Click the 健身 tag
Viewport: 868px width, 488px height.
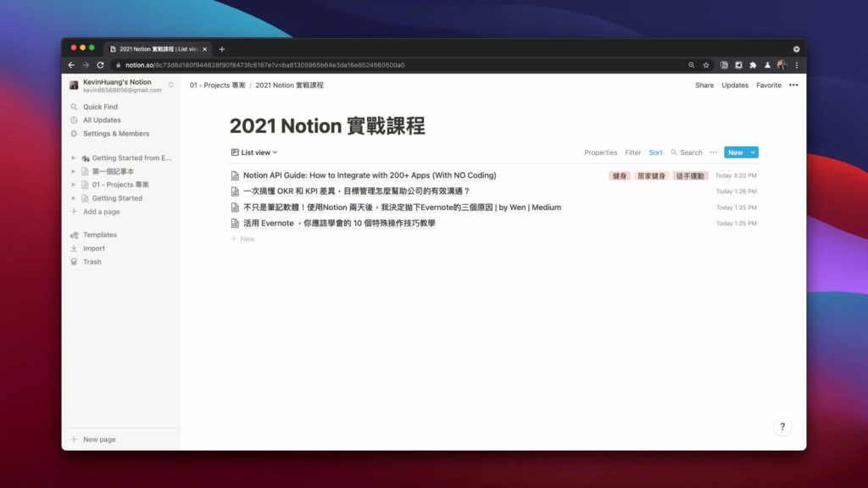point(620,176)
